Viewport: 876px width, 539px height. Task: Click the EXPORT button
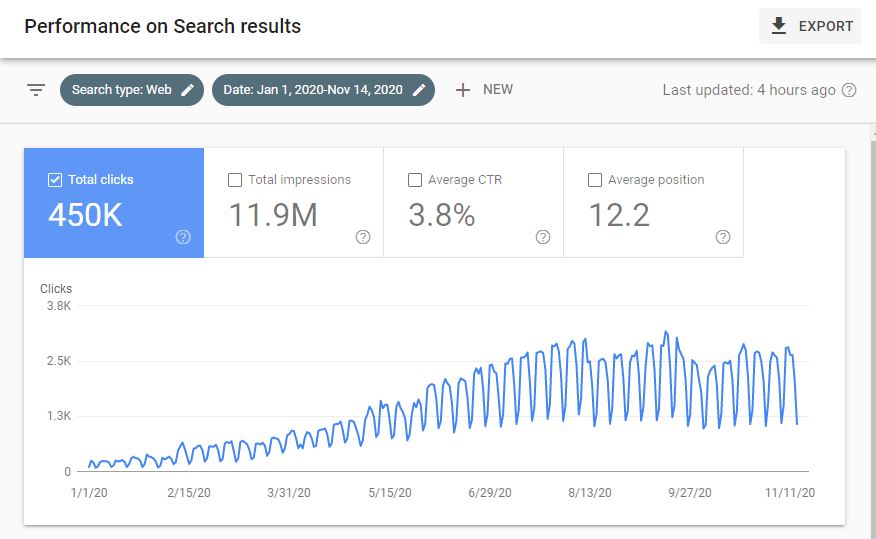pos(810,26)
